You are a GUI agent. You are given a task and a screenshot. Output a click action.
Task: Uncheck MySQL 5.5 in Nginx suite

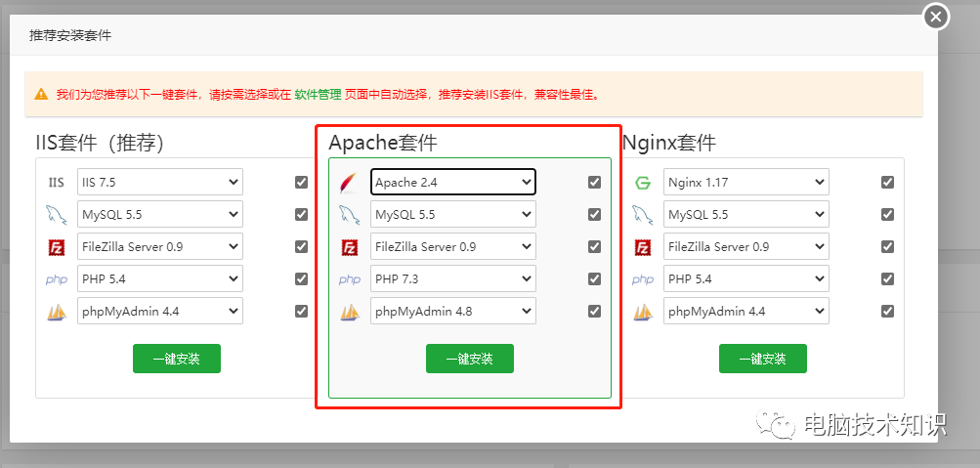887,214
